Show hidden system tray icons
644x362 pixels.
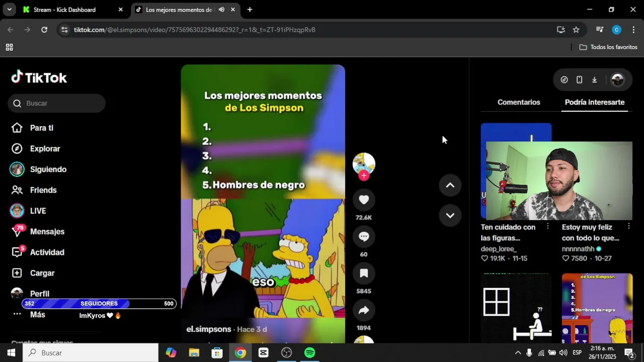point(518,353)
